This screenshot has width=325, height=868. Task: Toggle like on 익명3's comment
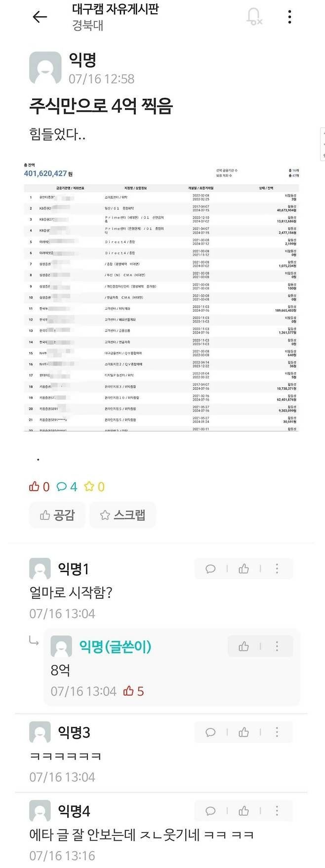pos(243,732)
